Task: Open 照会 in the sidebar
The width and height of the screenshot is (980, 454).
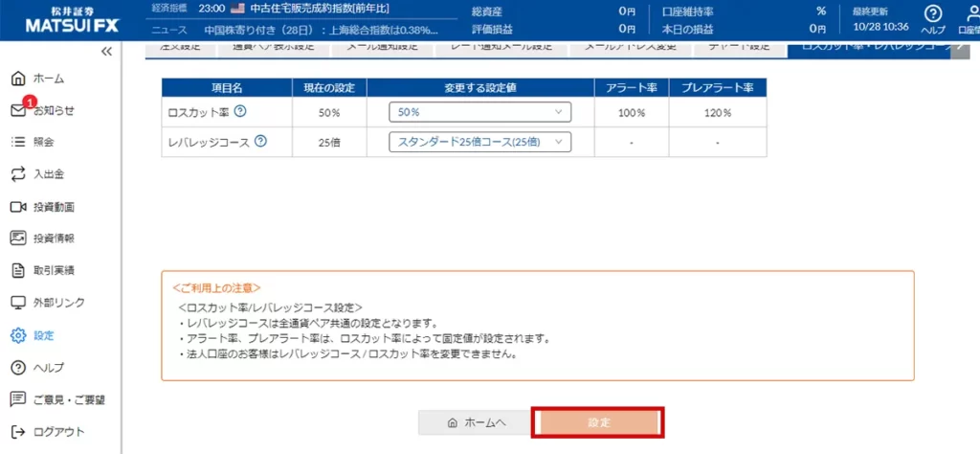Action: point(33,143)
